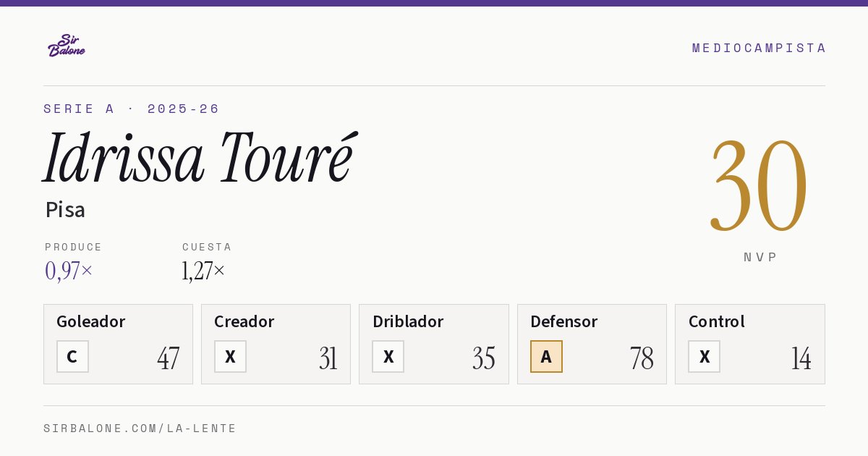The width and height of the screenshot is (868, 456).
Task: Click the Defensor score 78
Action: click(642, 358)
